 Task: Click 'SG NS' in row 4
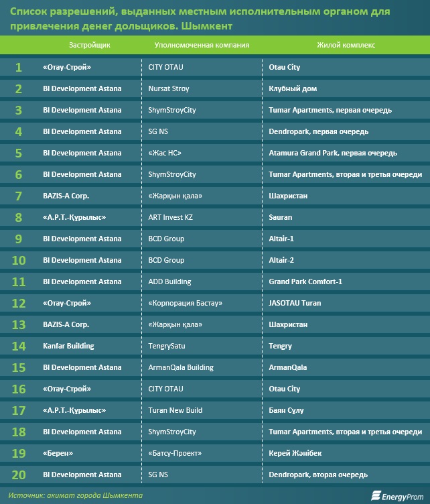click(158, 131)
